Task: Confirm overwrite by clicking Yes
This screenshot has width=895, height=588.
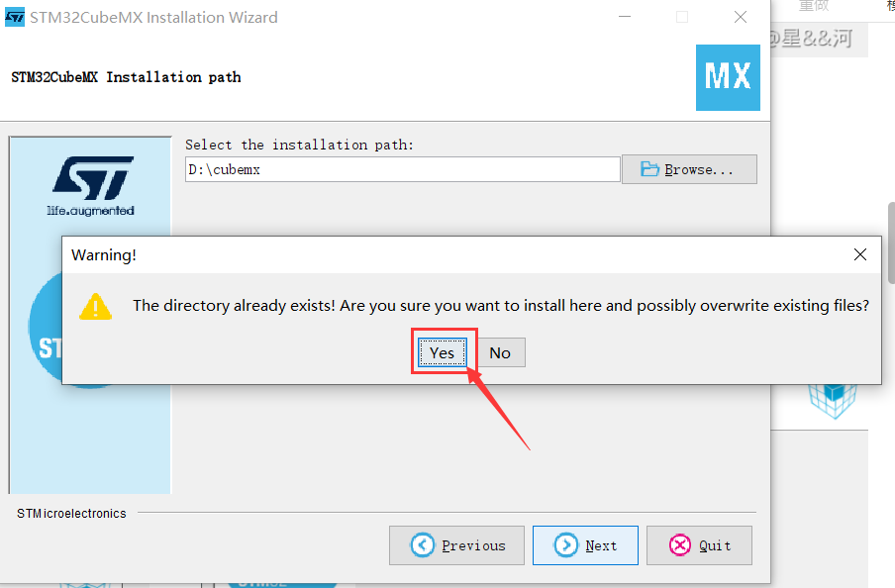Action: coord(443,352)
